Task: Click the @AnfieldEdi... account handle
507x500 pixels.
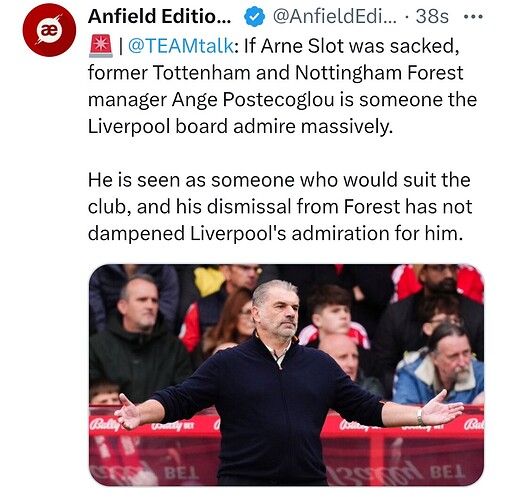Action: coord(335,16)
